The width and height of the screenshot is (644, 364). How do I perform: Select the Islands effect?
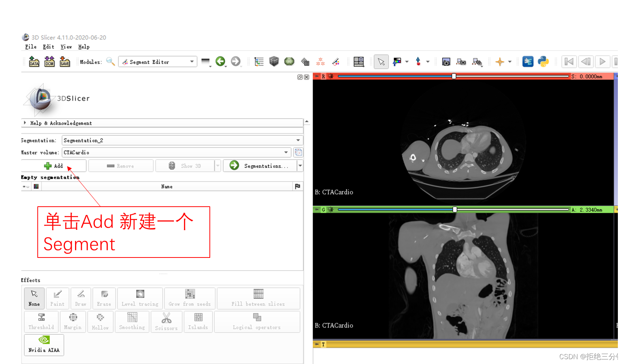coord(198,321)
